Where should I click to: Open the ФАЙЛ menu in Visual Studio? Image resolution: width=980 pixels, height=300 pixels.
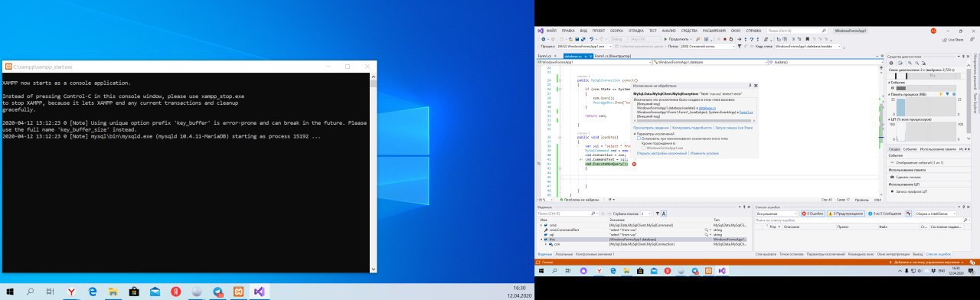coord(551,30)
